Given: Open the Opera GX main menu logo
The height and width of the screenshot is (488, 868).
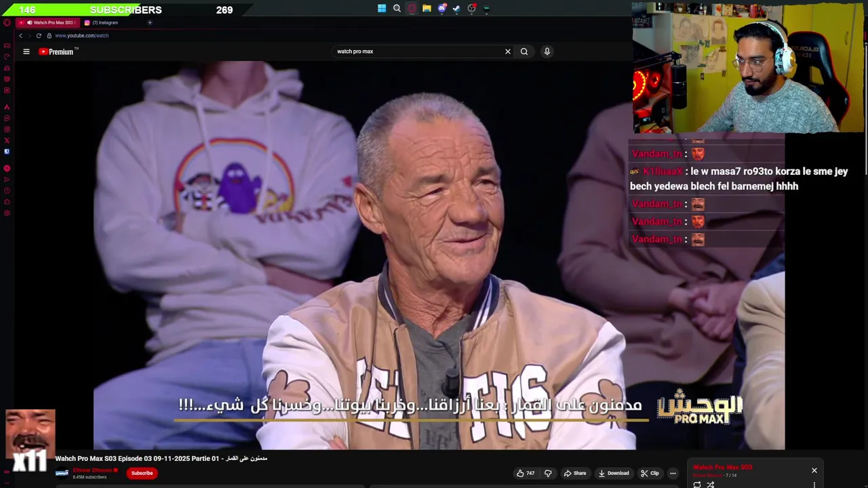Looking at the screenshot, I should pyautogui.click(x=7, y=22).
